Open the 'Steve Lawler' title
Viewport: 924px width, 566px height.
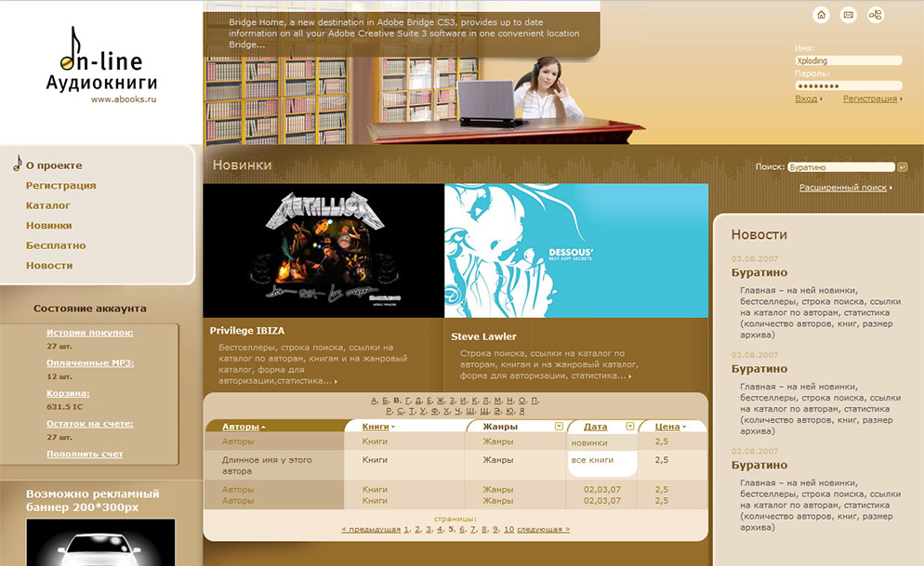click(483, 336)
